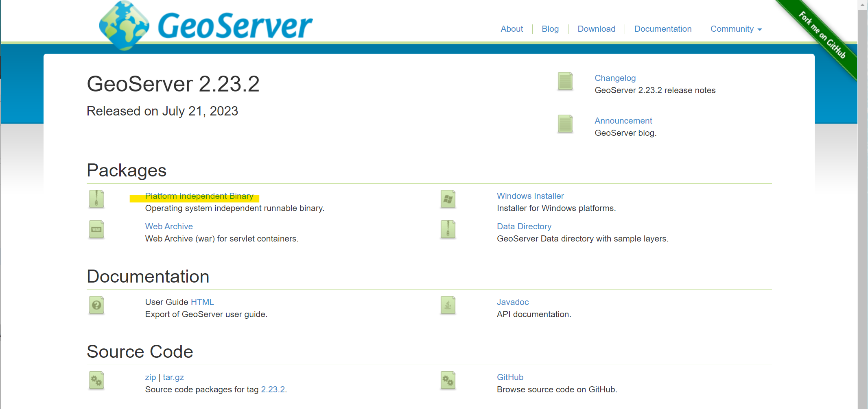Click the Data Directory zip icon
This screenshot has height=409, width=868.
(x=448, y=230)
